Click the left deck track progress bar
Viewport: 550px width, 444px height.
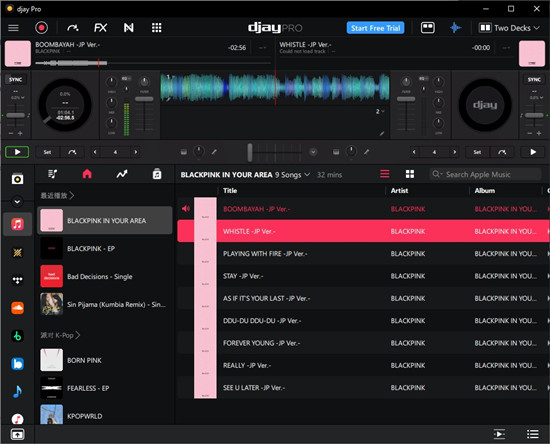153,63
